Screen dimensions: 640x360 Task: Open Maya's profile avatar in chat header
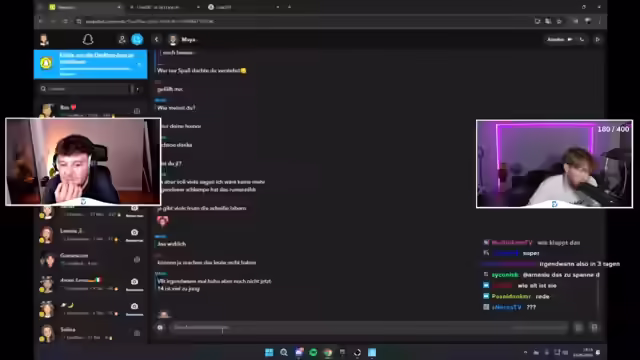173,40
